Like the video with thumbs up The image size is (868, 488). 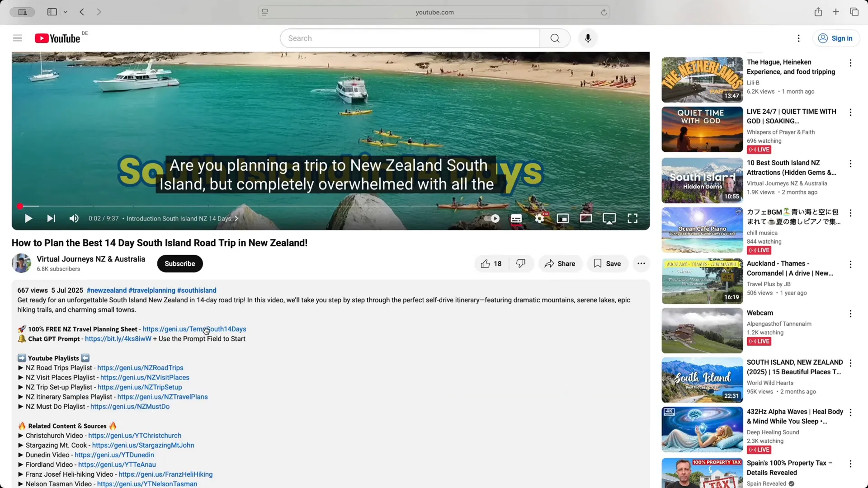(491, 264)
